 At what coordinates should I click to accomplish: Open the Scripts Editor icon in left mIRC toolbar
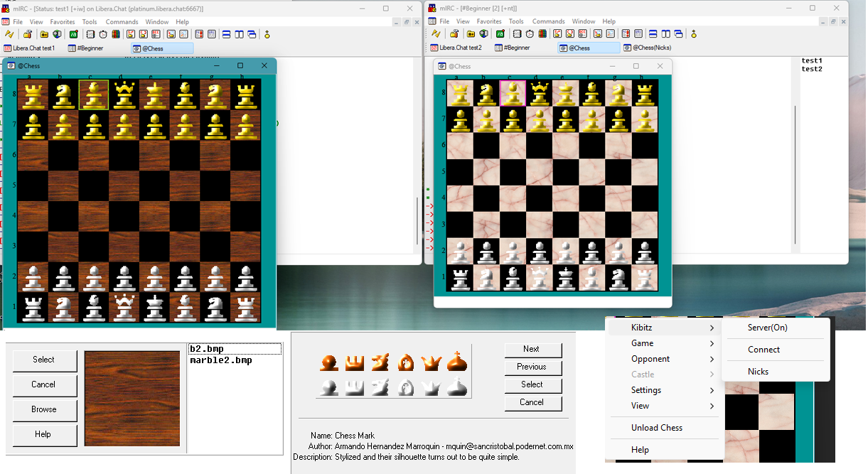tap(74, 34)
